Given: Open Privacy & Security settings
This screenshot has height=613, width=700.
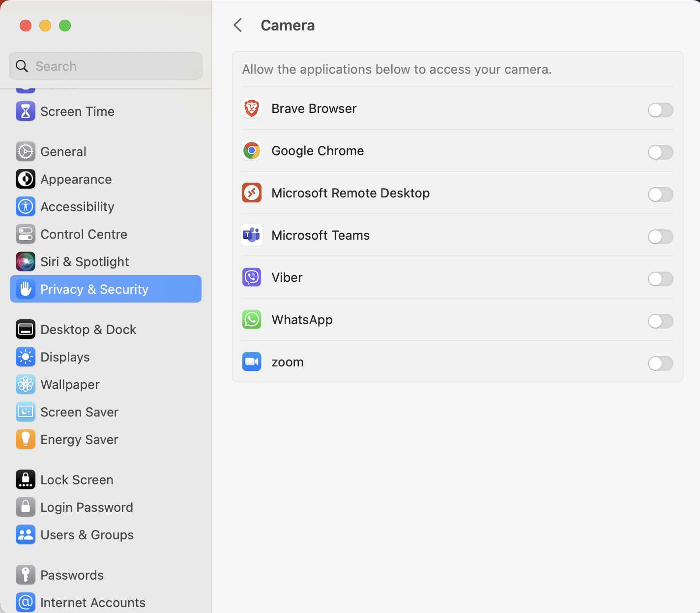Looking at the screenshot, I should coord(94,289).
